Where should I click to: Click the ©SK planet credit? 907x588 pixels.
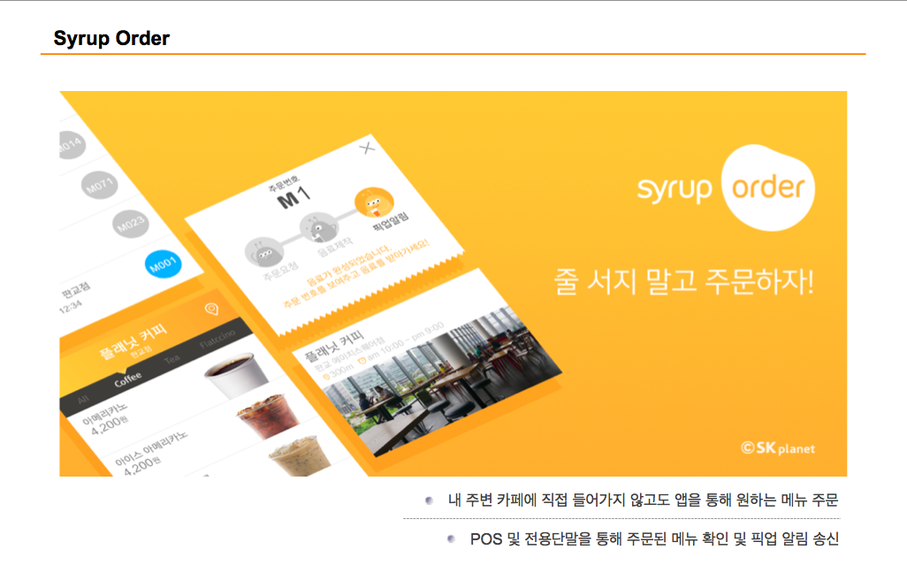click(778, 448)
